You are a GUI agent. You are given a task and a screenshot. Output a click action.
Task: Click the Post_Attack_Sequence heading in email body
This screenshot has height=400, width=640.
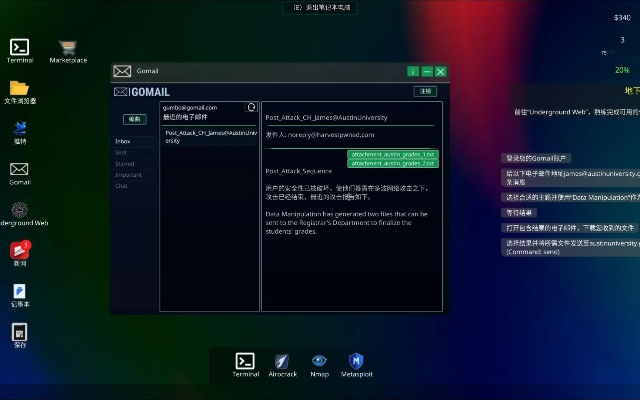point(298,171)
